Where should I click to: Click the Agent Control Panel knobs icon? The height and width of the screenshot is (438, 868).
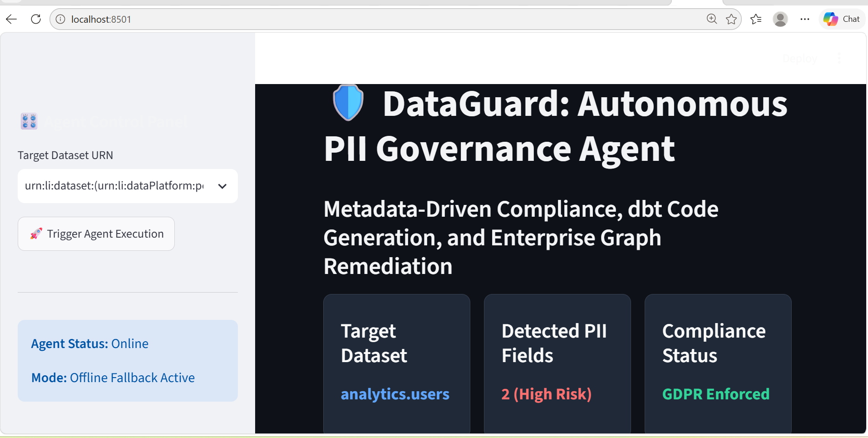[x=29, y=121]
